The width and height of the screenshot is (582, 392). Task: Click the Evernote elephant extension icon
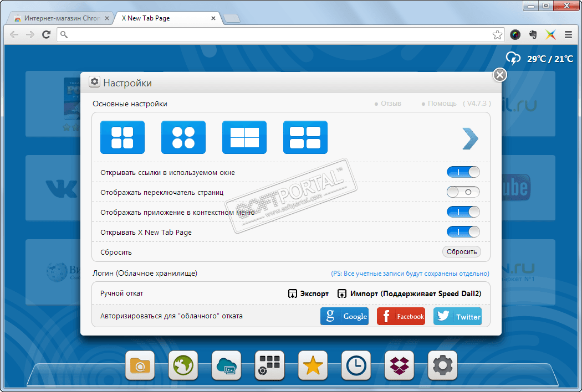(x=533, y=34)
